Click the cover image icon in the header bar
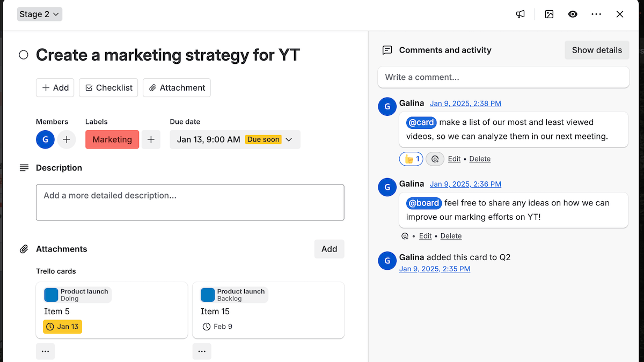 (x=549, y=14)
